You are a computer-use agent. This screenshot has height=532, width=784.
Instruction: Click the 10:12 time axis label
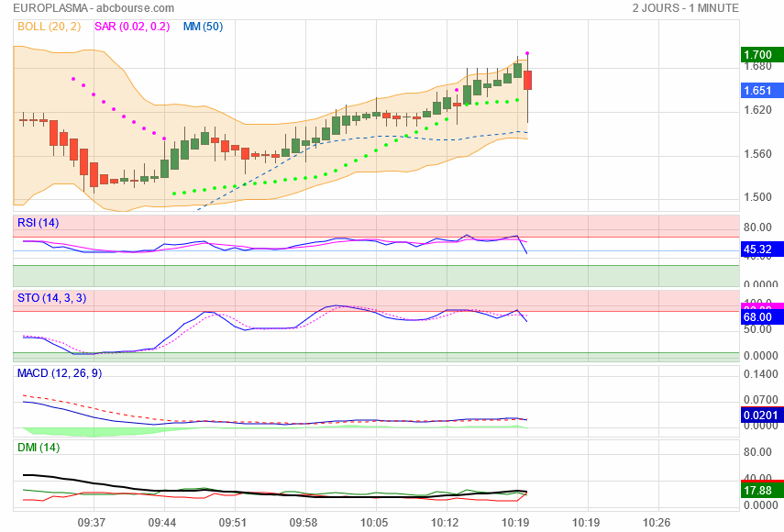445,523
